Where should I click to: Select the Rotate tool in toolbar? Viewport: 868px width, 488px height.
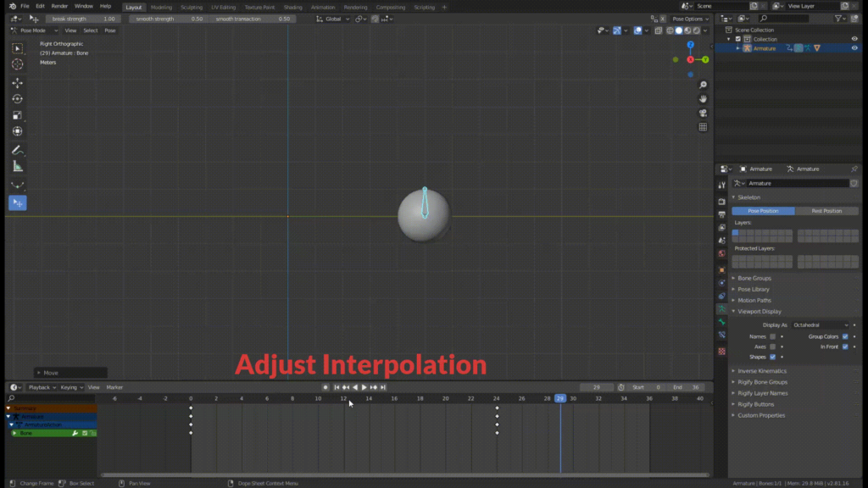(x=17, y=99)
